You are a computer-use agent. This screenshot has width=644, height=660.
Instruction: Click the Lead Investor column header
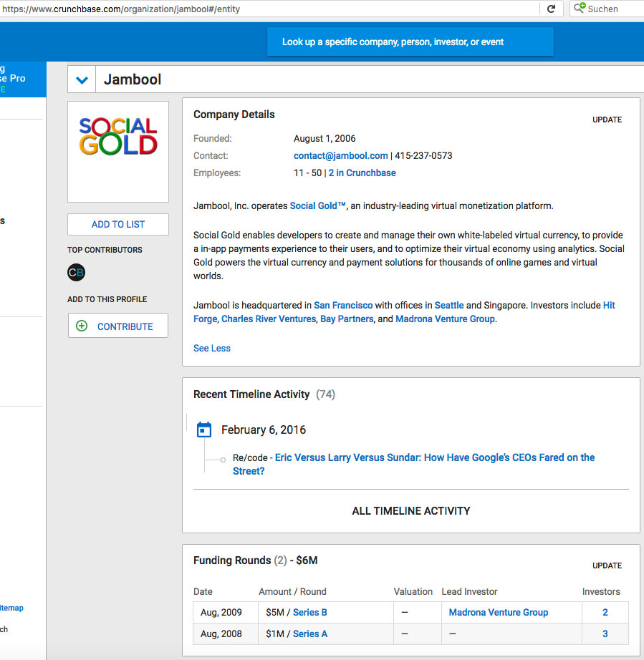(x=469, y=592)
